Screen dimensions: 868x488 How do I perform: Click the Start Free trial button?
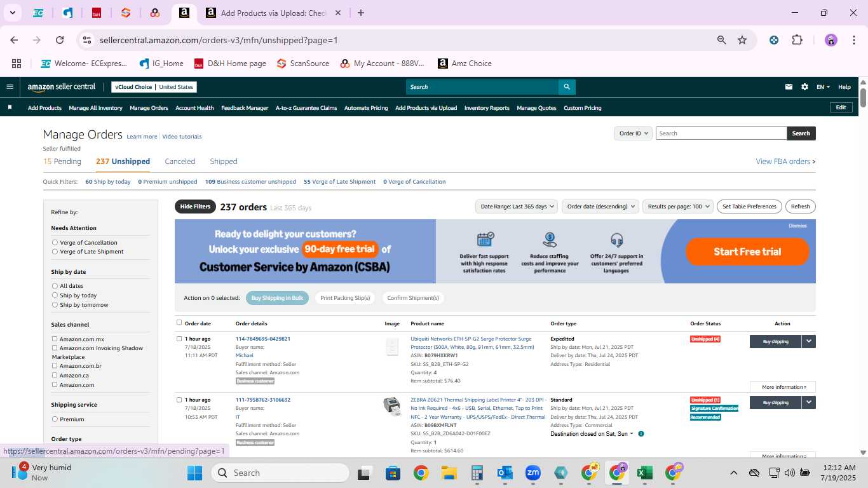point(747,252)
